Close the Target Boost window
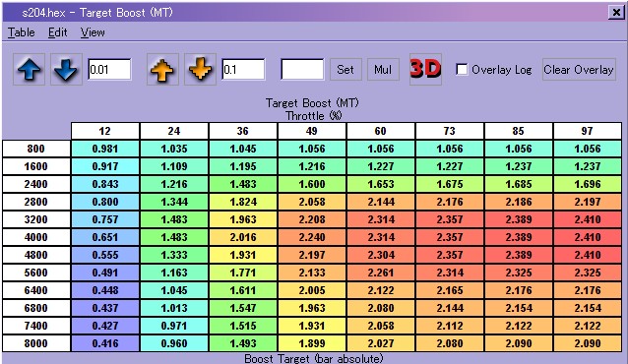The image size is (628, 364). [x=616, y=13]
